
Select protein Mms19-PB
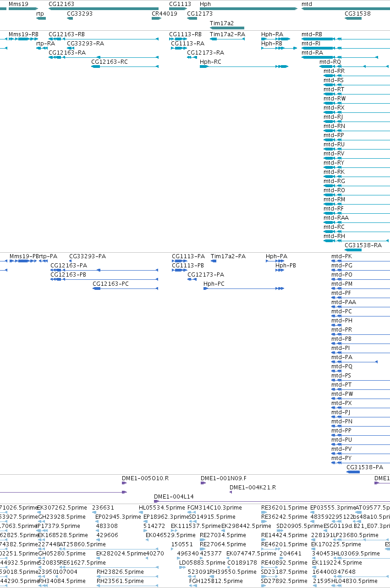(24, 261)
